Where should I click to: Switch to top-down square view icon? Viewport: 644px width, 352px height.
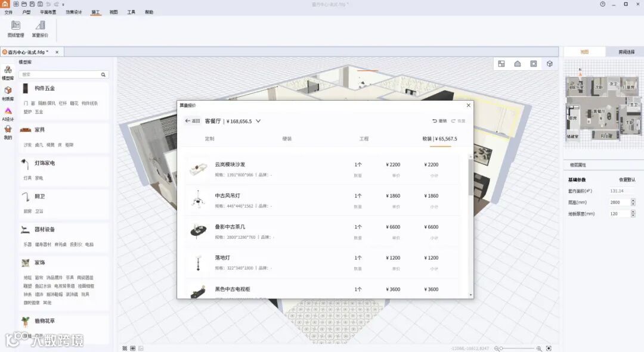[x=534, y=64]
